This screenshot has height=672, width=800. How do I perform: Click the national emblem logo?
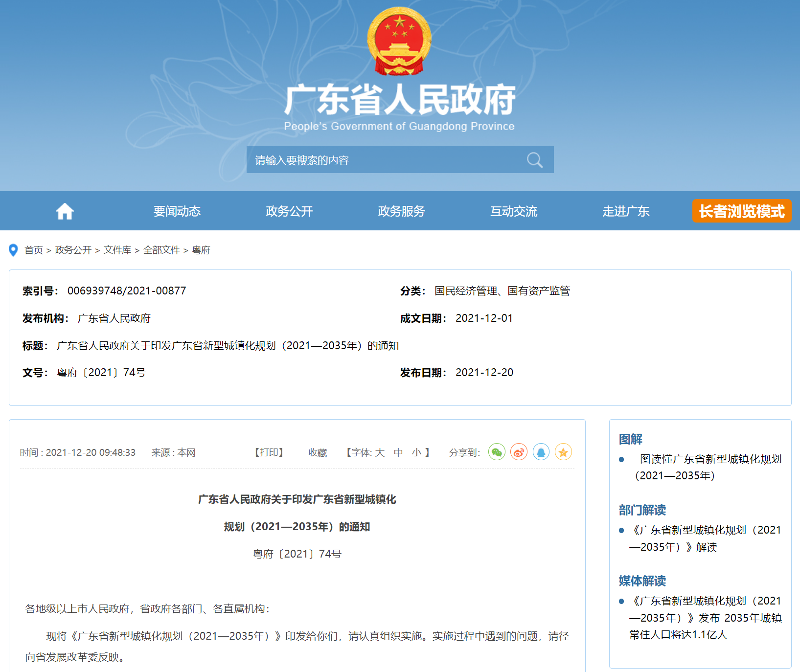click(399, 41)
